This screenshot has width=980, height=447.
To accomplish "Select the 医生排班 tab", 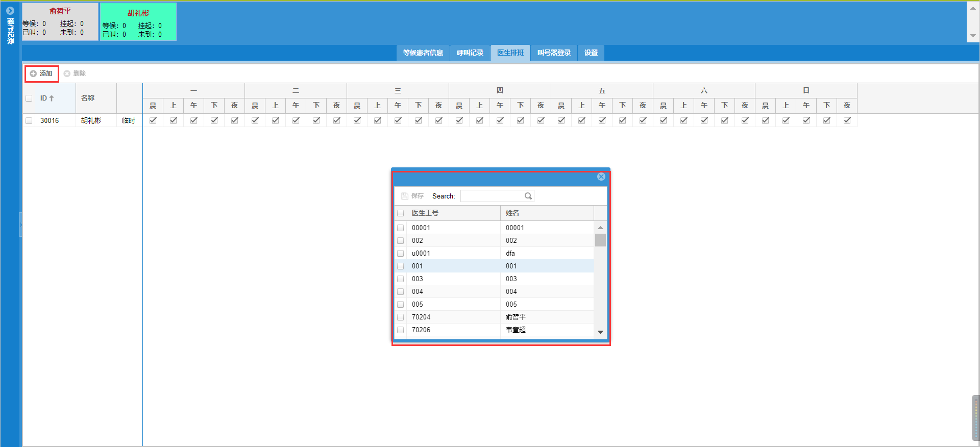I will coord(510,53).
